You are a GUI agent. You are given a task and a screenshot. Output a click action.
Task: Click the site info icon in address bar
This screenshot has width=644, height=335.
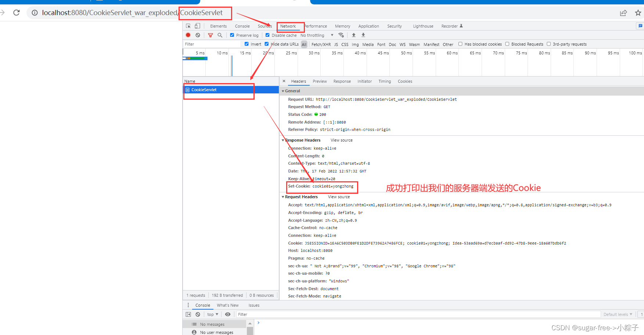pos(35,13)
